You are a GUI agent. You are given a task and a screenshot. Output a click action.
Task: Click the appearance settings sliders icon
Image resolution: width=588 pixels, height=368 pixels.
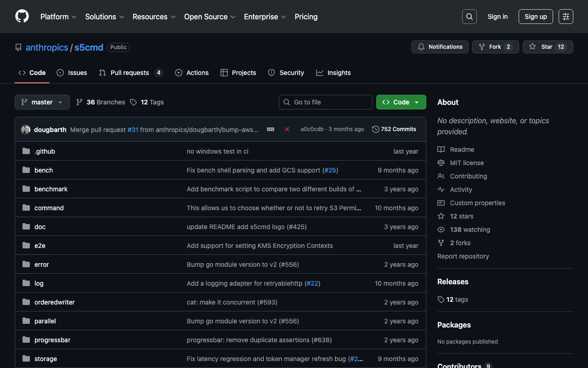565,17
